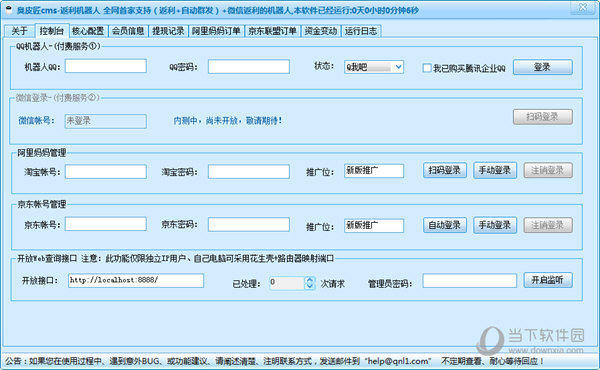Image resolution: width=600 pixels, height=370 pixels.
Task: Click the QQ robot 登录 button
Action: click(x=543, y=67)
